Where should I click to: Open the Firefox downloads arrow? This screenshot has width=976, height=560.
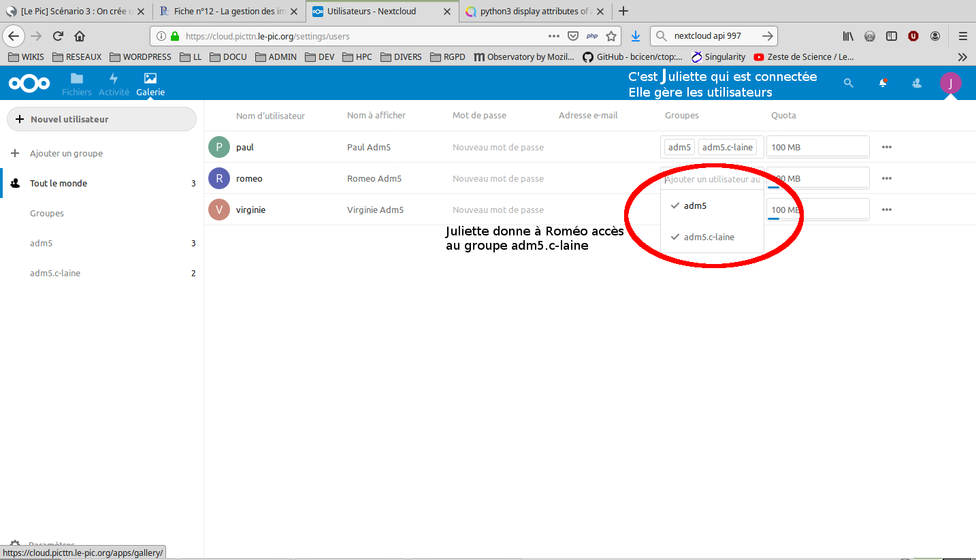636,36
